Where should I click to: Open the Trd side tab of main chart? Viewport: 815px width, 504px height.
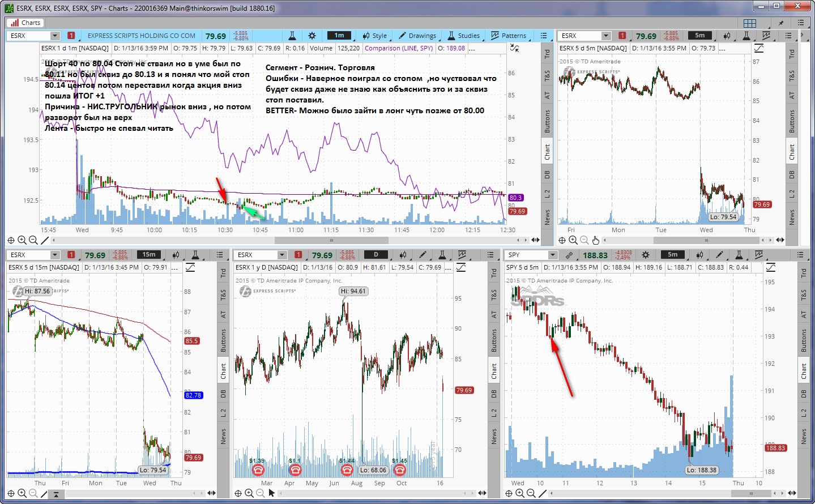pos(547,54)
